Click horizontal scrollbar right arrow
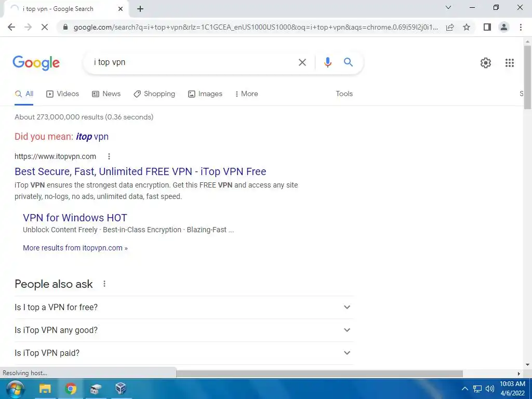Viewport: 532px width, 399px height. tap(519, 374)
